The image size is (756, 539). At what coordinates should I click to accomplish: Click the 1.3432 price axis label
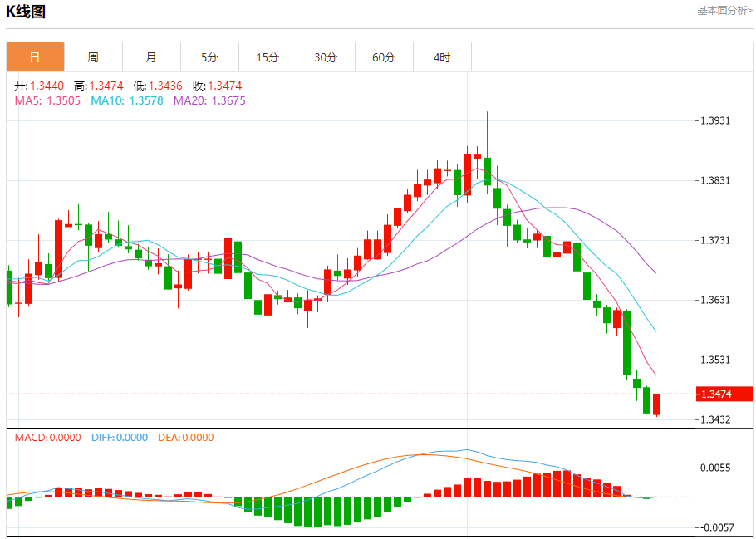click(x=715, y=419)
